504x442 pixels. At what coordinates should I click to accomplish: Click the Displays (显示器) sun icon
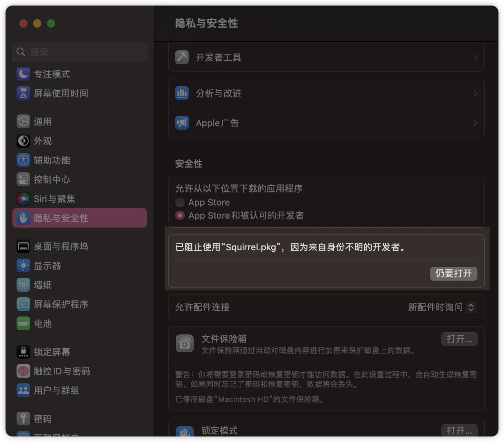click(x=23, y=265)
